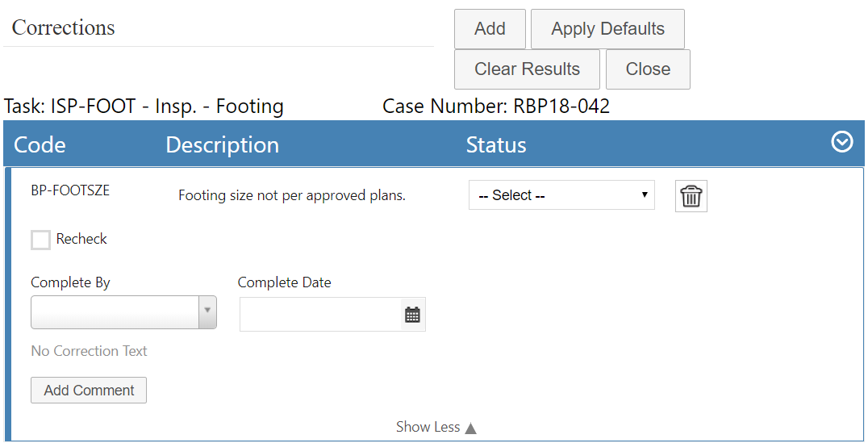Collapse the grid using circled chevron icon

click(841, 142)
